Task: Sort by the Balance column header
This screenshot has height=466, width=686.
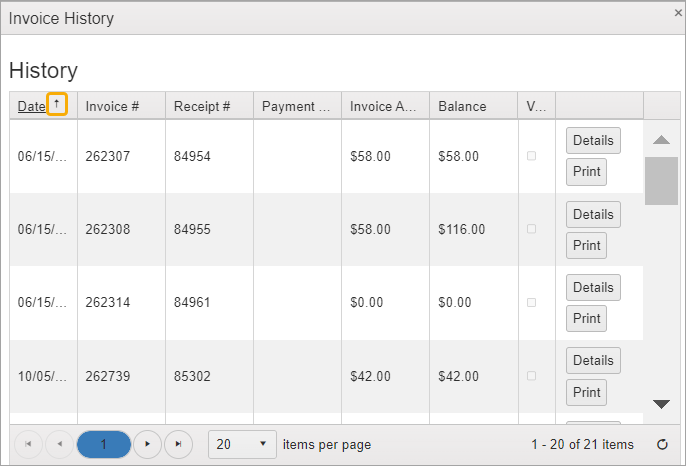Action: (x=462, y=106)
